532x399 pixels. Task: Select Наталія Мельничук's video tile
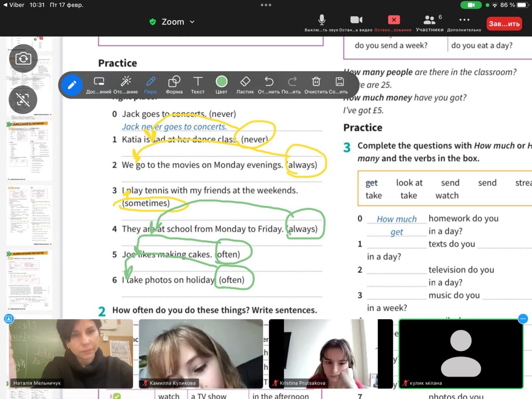(71, 354)
